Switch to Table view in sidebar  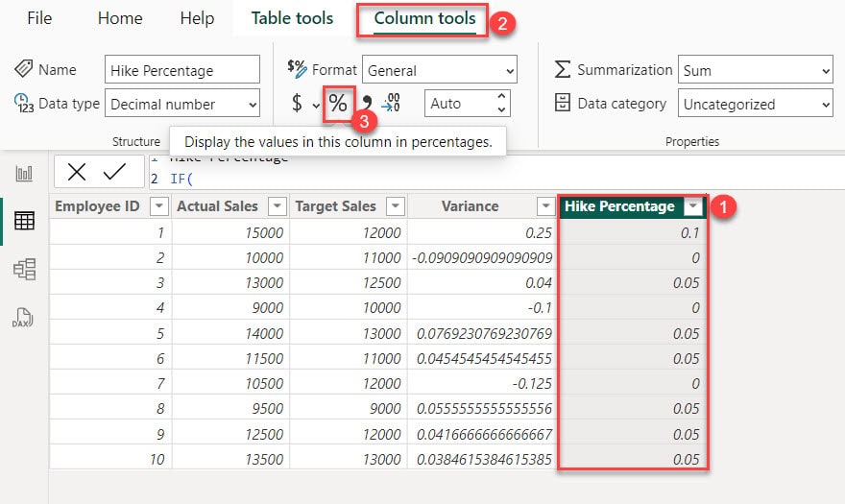24,221
